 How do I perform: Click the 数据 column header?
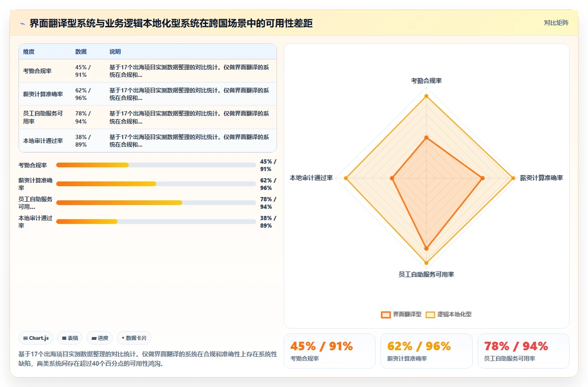(x=81, y=52)
